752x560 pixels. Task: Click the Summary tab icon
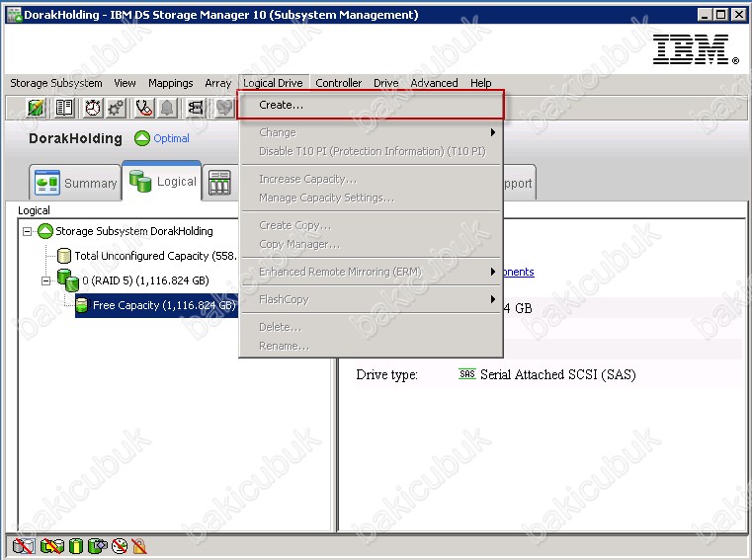click(x=47, y=183)
